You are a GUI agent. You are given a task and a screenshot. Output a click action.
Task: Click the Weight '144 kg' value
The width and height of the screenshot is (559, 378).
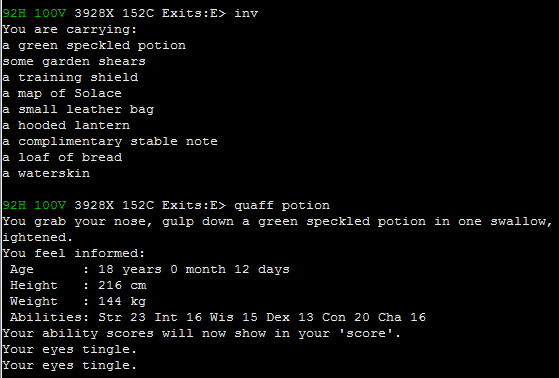pos(122,301)
